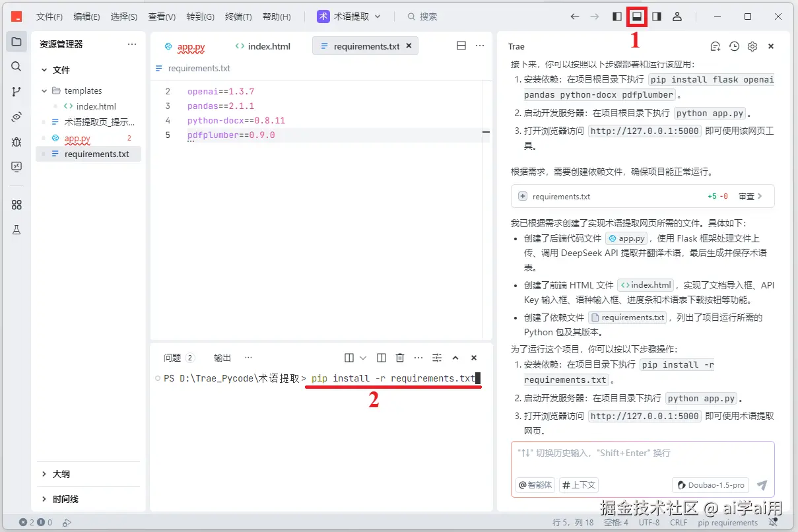Open the Remote Explorer monitor icon
This screenshot has height=532, width=798.
pos(17,167)
